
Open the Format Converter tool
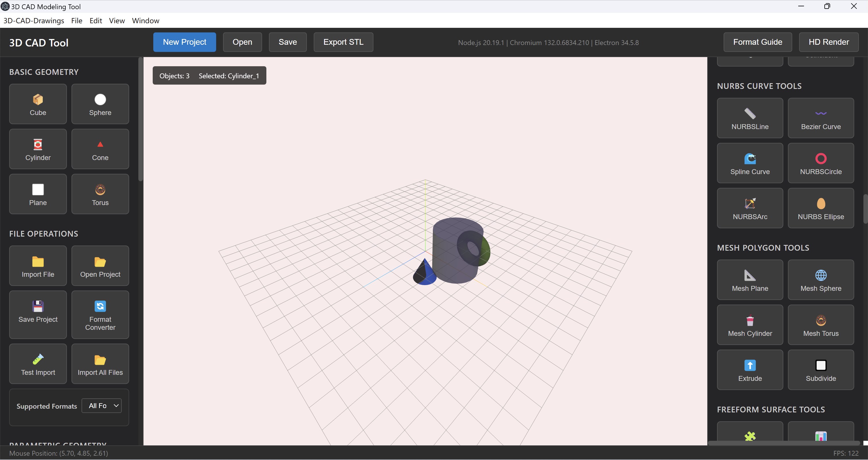(100, 315)
